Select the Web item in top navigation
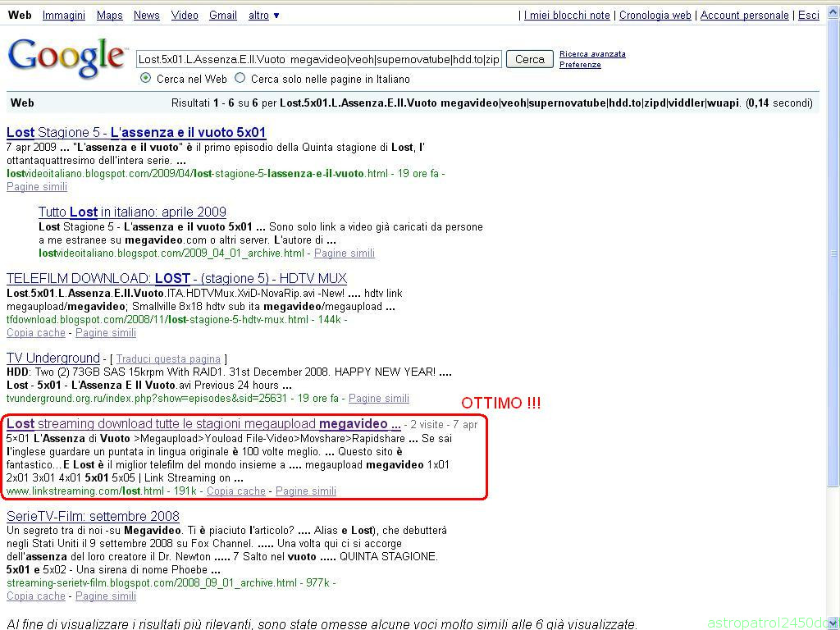This screenshot has width=840, height=630. (20, 16)
